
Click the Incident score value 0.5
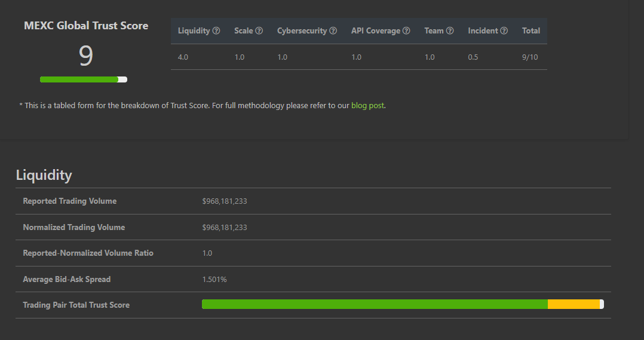(473, 57)
